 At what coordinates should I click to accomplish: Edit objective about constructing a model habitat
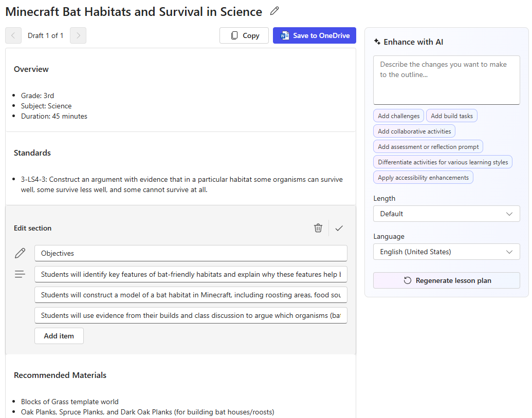[x=191, y=295]
